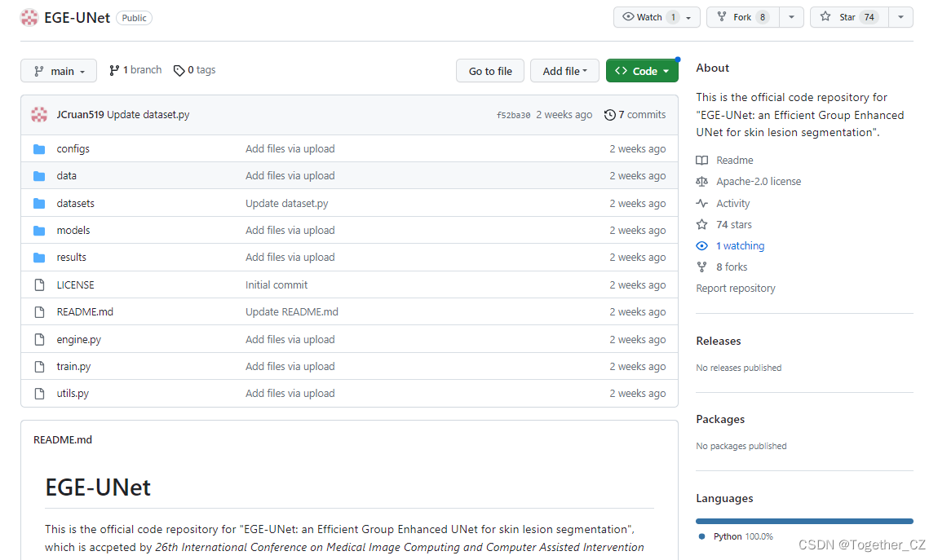Screen dimensions: 938x560
Task: Expand the arrow next to Fork
Action: pyautogui.click(x=790, y=17)
